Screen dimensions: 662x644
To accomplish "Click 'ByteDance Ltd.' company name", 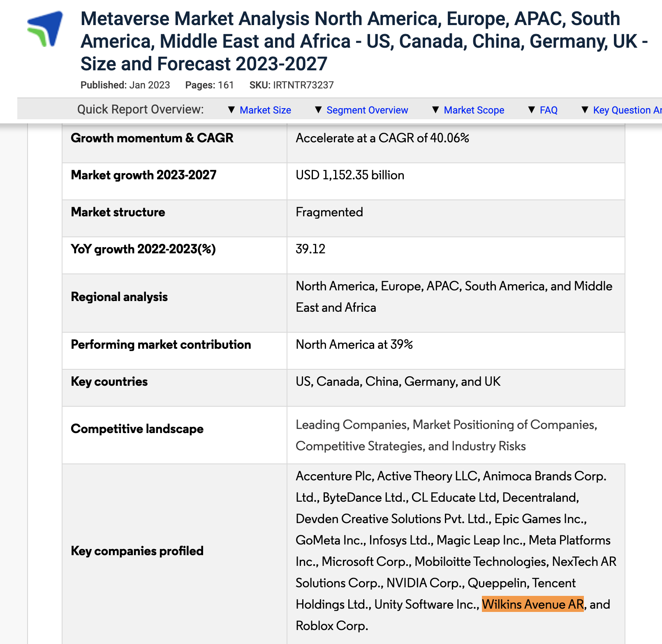I will click(x=364, y=498).
